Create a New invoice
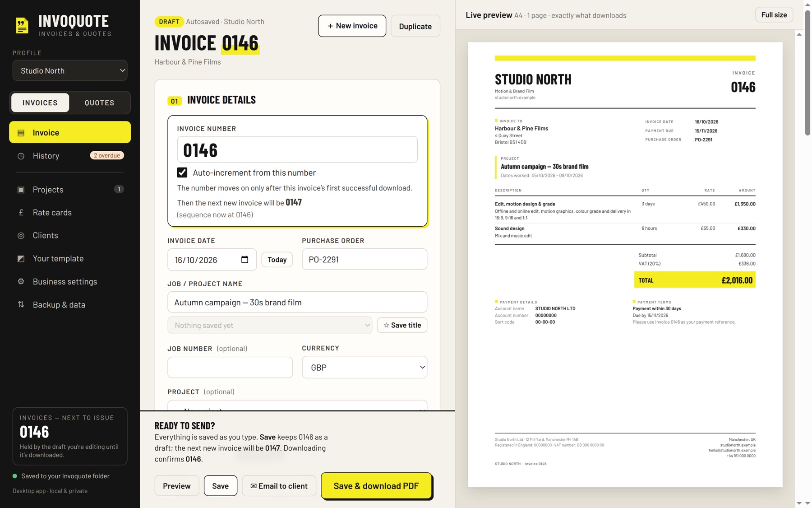 point(352,26)
